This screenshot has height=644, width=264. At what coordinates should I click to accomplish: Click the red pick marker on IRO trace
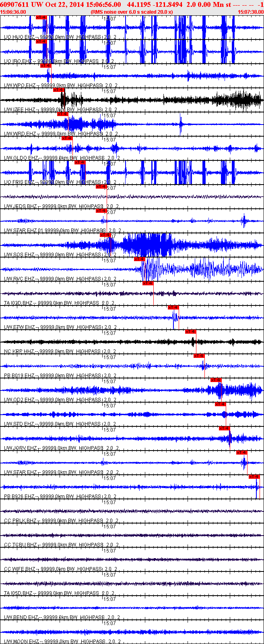coord(41,42)
